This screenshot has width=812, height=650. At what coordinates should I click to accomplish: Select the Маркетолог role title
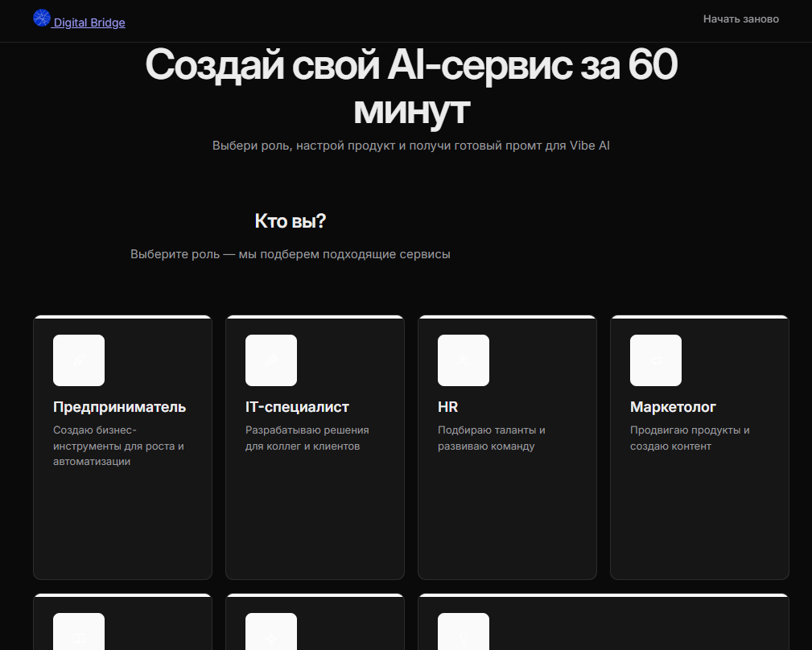click(673, 407)
